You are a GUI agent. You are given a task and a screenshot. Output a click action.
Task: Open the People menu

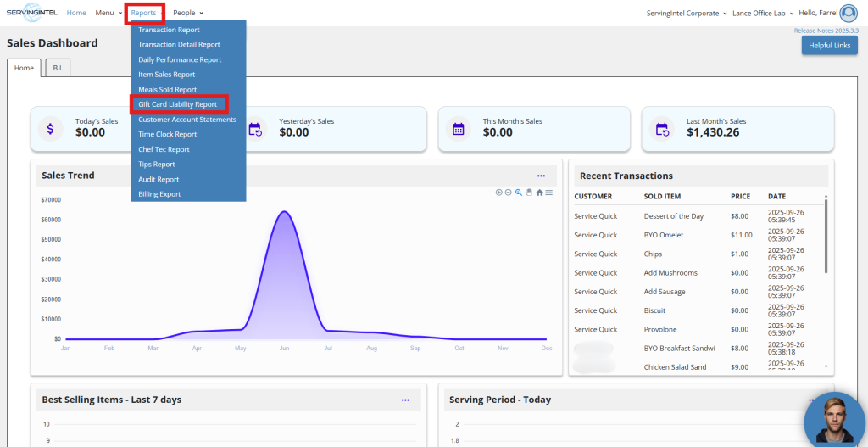pyautogui.click(x=188, y=13)
